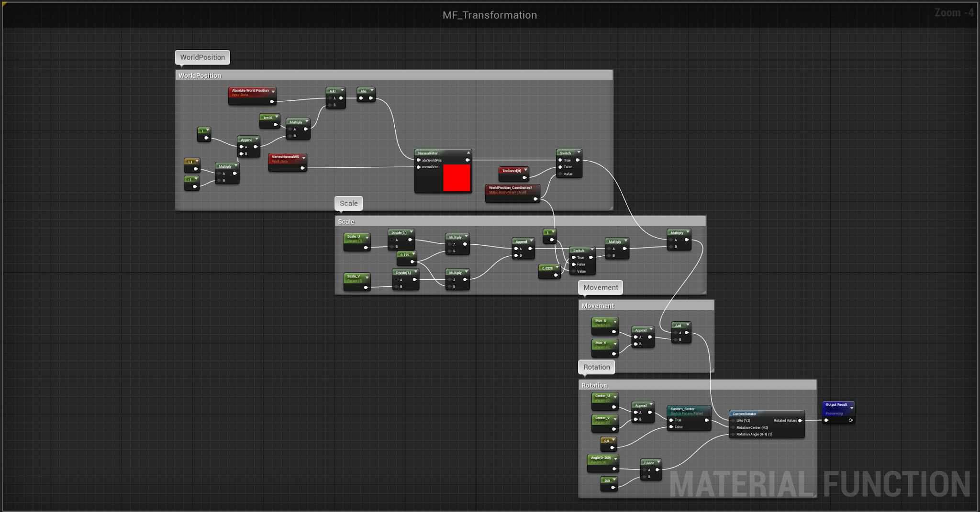Expand the Angle(0-360) parameter node chevron
The width and height of the screenshot is (980, 512).
click(x=616, y=459)
